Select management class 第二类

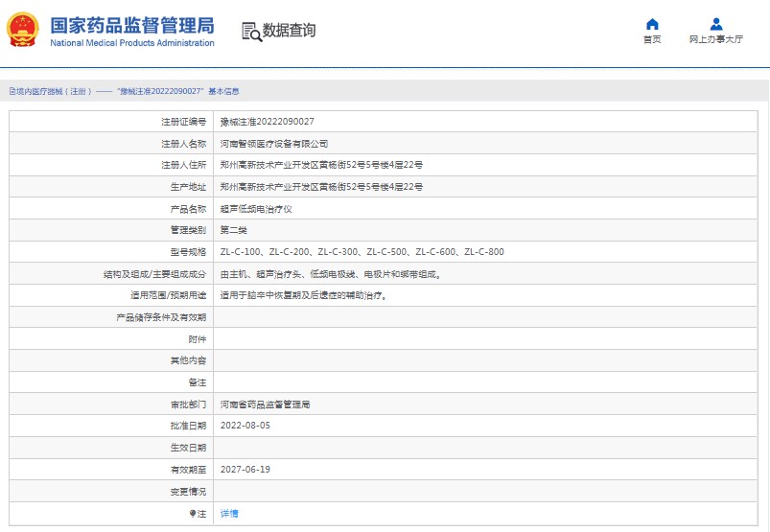pos(233,230)
